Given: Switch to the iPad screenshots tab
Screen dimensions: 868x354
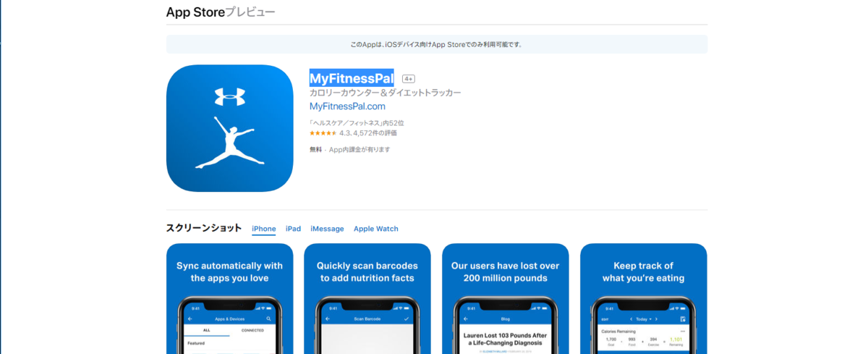Looking at the screenshot, I should (x=293, y=229).
